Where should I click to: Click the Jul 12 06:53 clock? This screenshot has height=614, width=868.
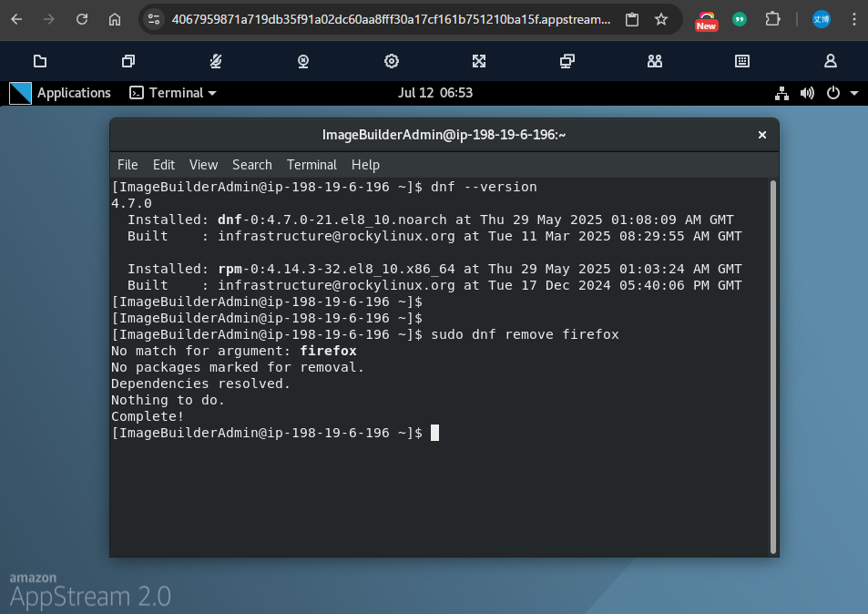[435, 93]
